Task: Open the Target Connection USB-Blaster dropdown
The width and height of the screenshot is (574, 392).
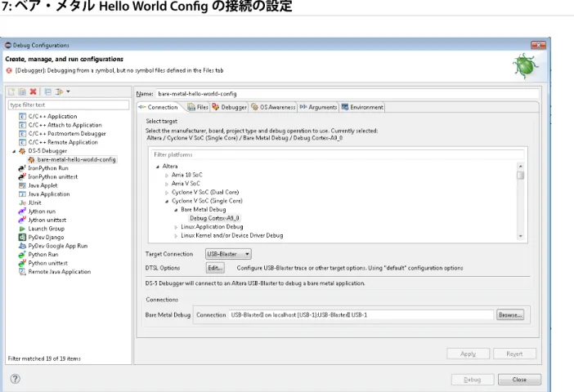Action: click(228, 254)
